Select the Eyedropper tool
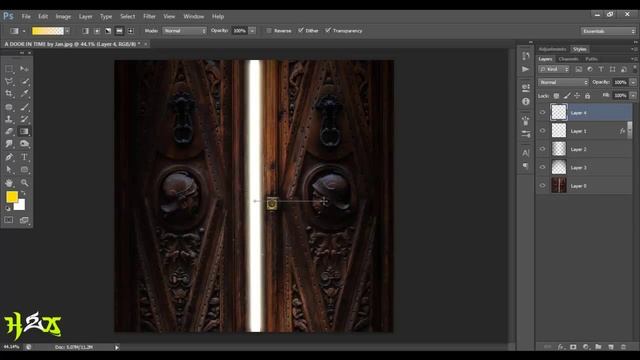Image resolution: width=640 pixels, height=360 pixels. (24, 94)
